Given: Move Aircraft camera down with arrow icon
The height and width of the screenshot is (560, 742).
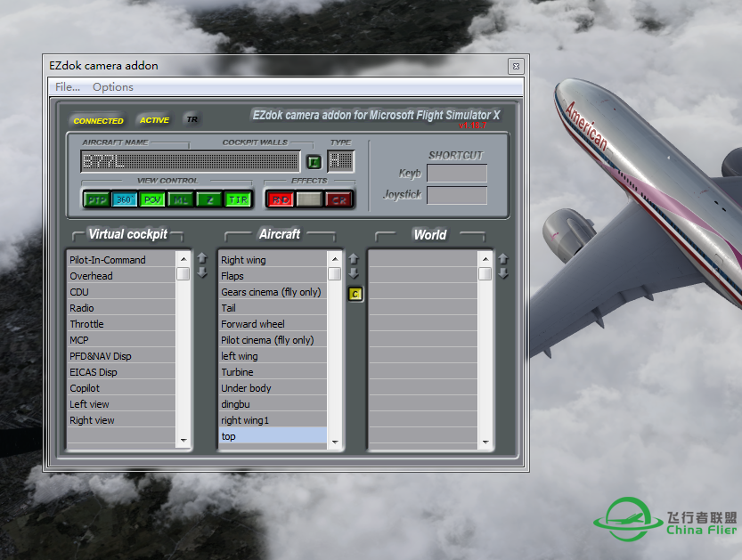Looking at the screenshot, I should [x=353, y=273].
